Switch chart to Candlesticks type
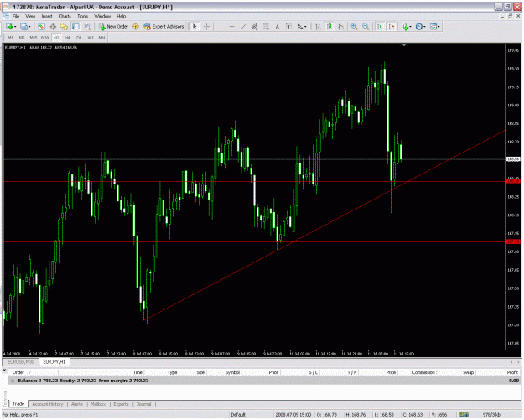Image resolution: width=524 pixels, height=420 pixels. 329,27
